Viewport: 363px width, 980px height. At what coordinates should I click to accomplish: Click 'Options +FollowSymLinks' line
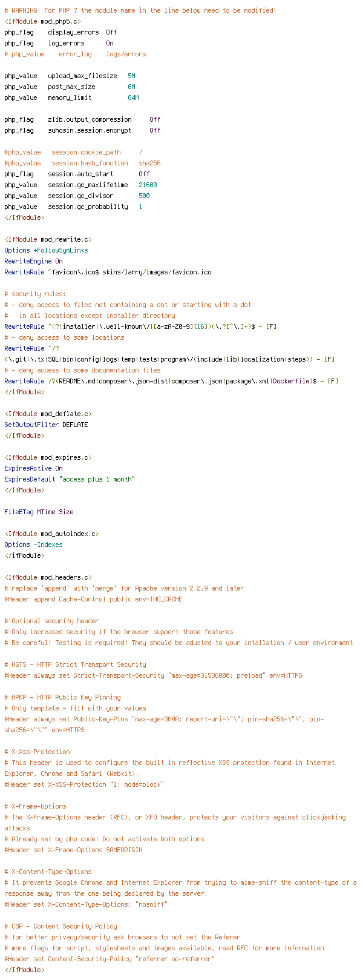click(x=46, y=250)
